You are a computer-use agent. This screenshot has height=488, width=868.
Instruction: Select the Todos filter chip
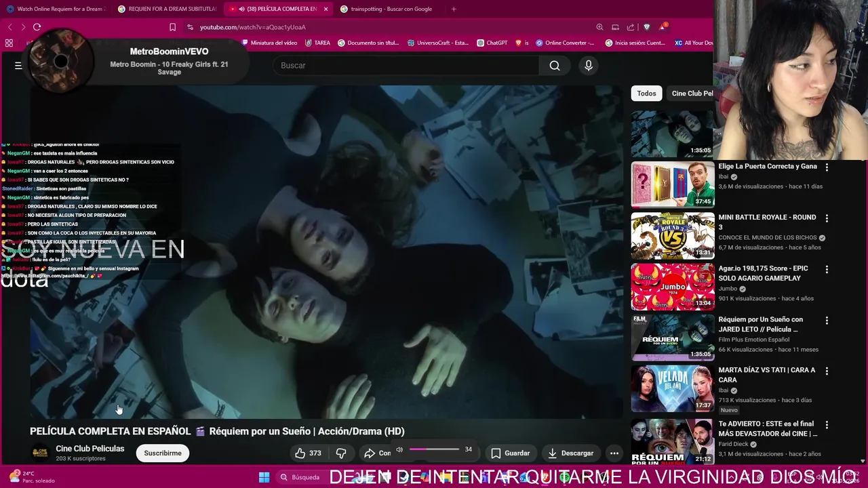646,94
